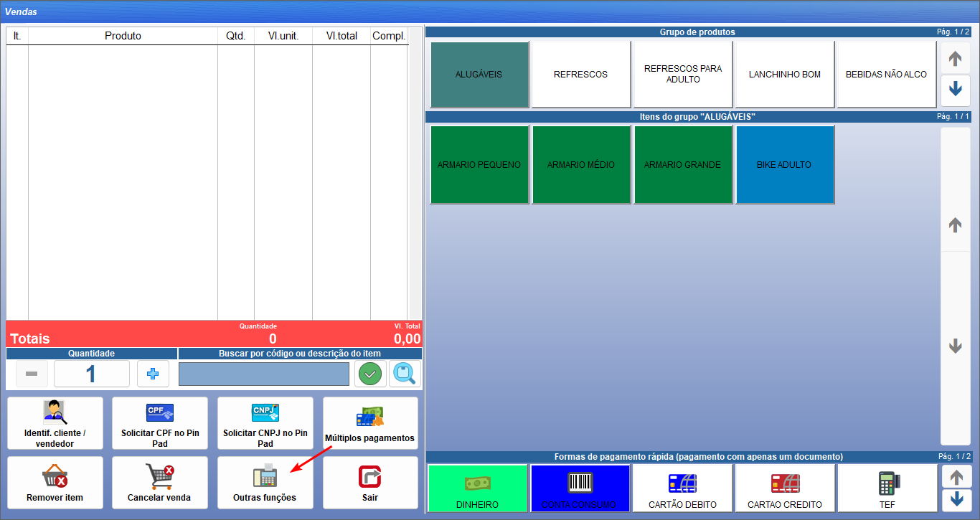Go to next product group page
The image size is (980, 520).
coord(956,90)
